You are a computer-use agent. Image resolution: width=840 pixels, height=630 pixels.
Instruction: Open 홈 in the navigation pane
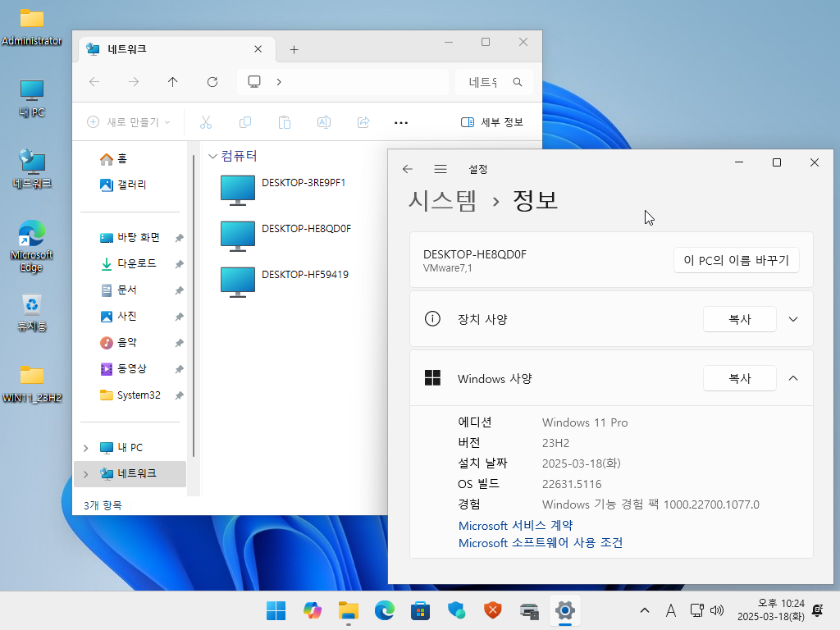[x=113, y=158]
